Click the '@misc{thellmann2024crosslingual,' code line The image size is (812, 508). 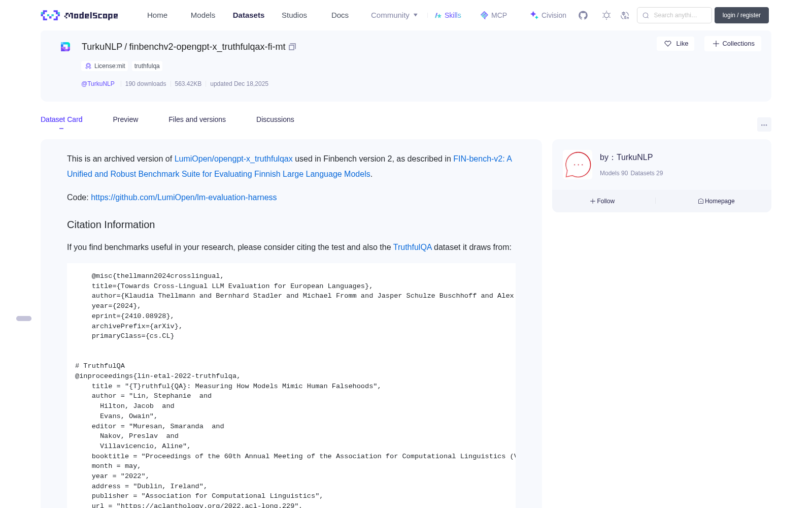tap(158, 276)
